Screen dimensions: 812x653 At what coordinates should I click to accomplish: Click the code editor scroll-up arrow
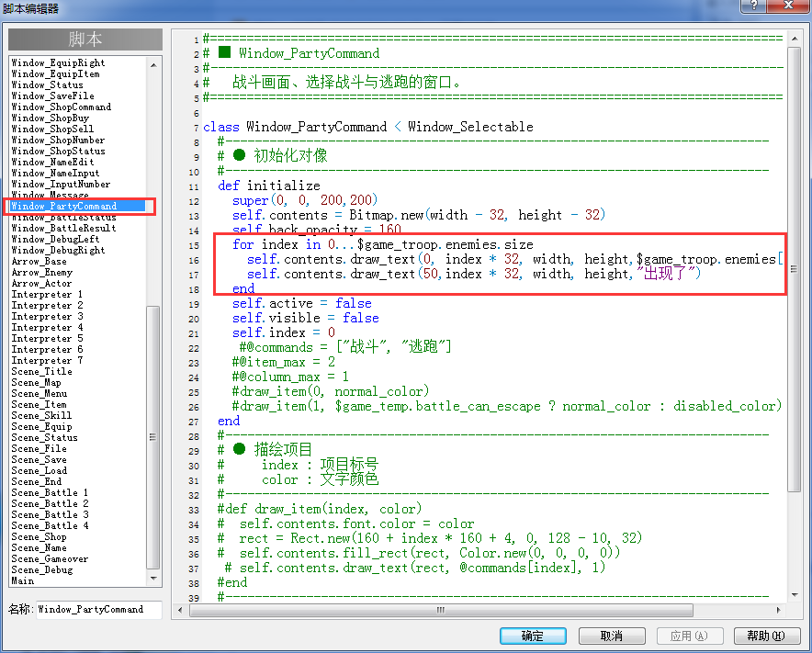coord(795,39)
